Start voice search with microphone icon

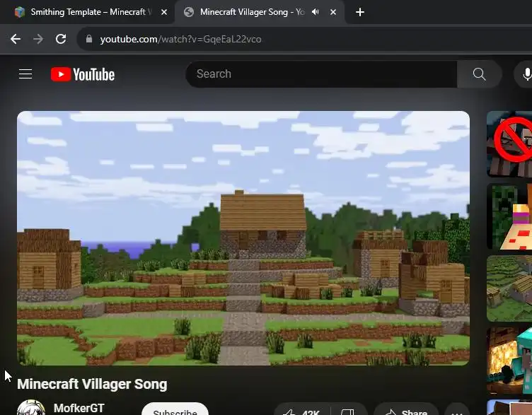(526, 74)
